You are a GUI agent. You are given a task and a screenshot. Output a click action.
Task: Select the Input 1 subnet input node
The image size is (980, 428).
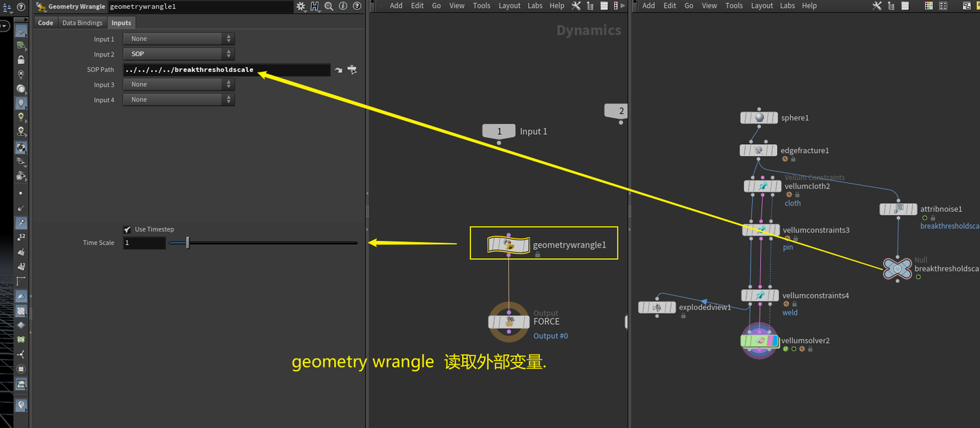(499, 131)
